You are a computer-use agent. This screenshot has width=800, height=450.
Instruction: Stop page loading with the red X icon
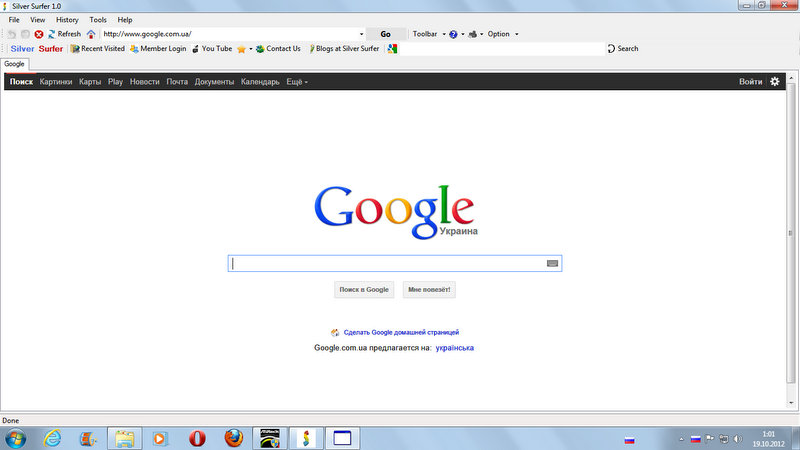click(39, 34)
